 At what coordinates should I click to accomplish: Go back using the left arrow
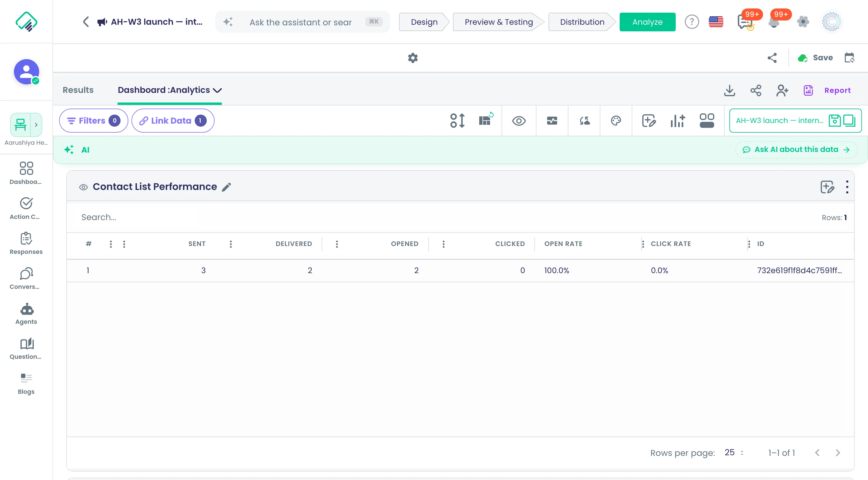pyautogui.click(x=86, y=22)
